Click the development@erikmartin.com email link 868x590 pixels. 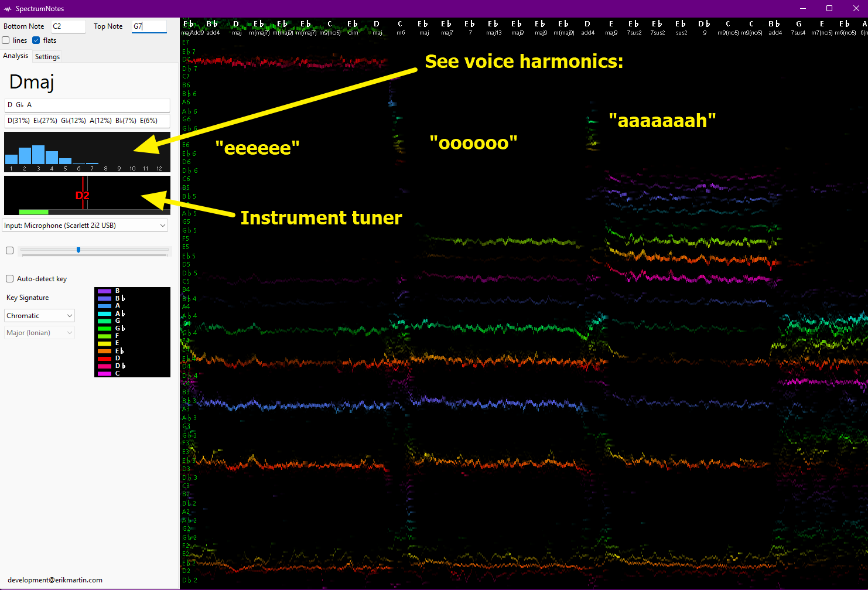point(55,580)
